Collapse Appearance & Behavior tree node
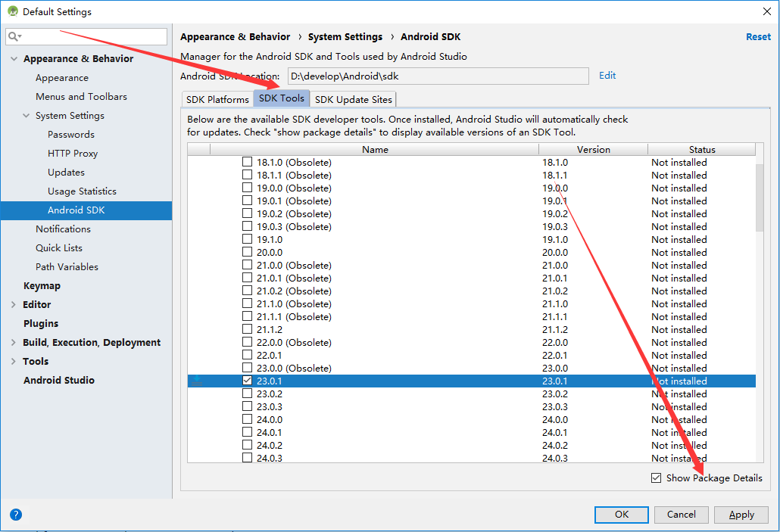The width and height of the screenshot is (780, 532). pos(14,59)
